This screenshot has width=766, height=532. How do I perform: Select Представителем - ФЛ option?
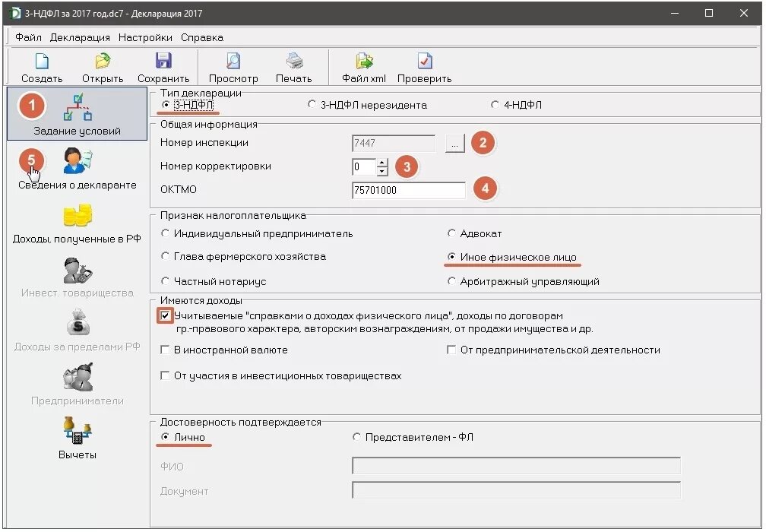356,437
